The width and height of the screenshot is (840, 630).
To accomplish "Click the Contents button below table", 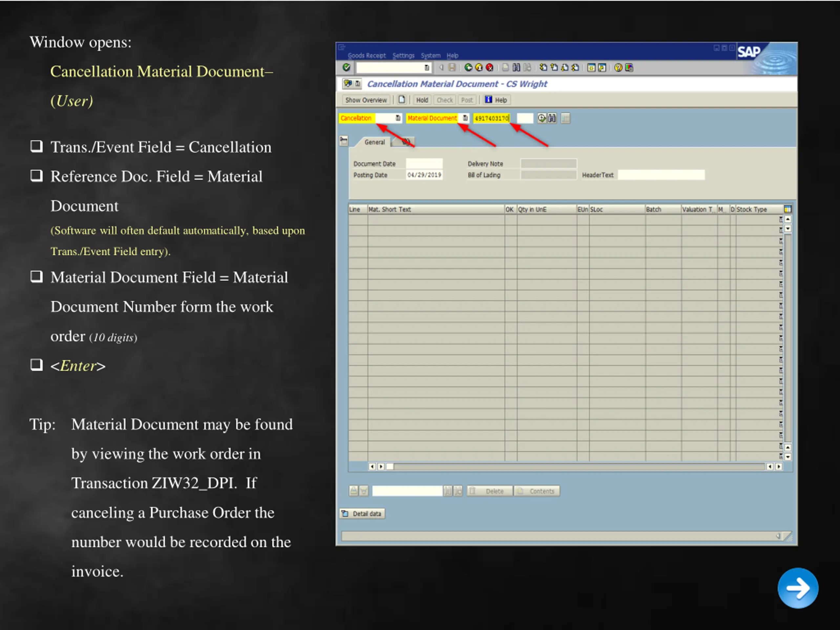I will point(536,491).
